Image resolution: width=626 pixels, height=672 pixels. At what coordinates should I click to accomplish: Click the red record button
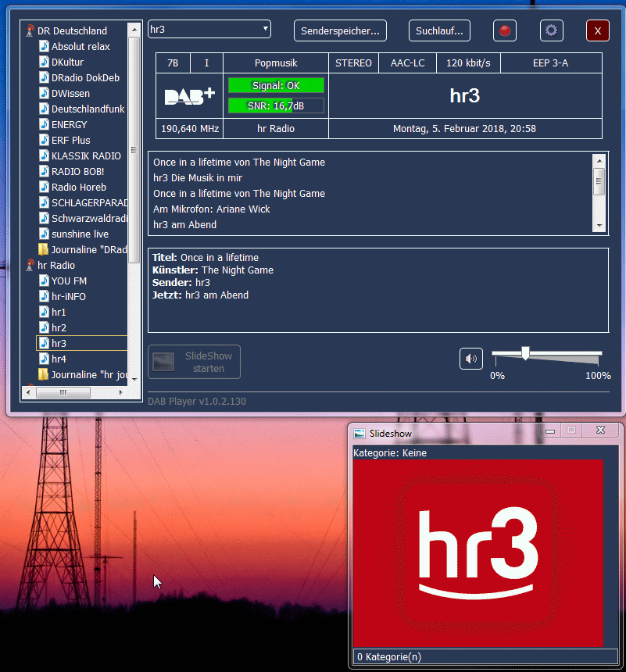(x=505, y=30)
